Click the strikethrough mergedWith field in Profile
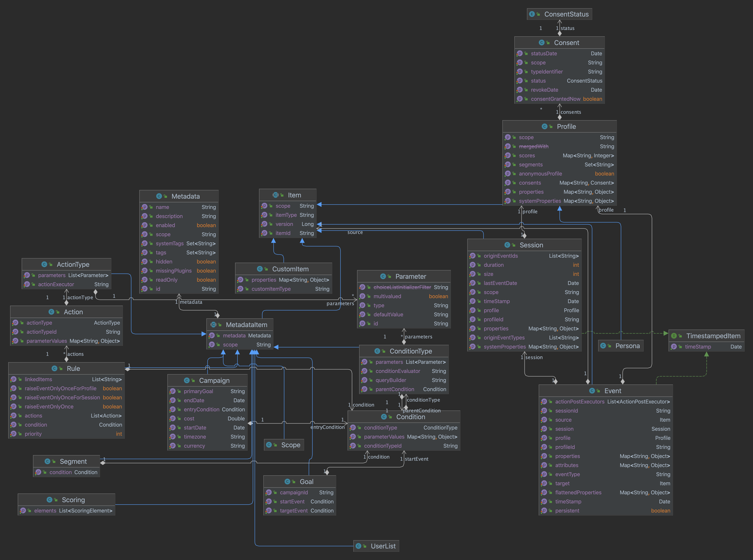 (534, 146)
